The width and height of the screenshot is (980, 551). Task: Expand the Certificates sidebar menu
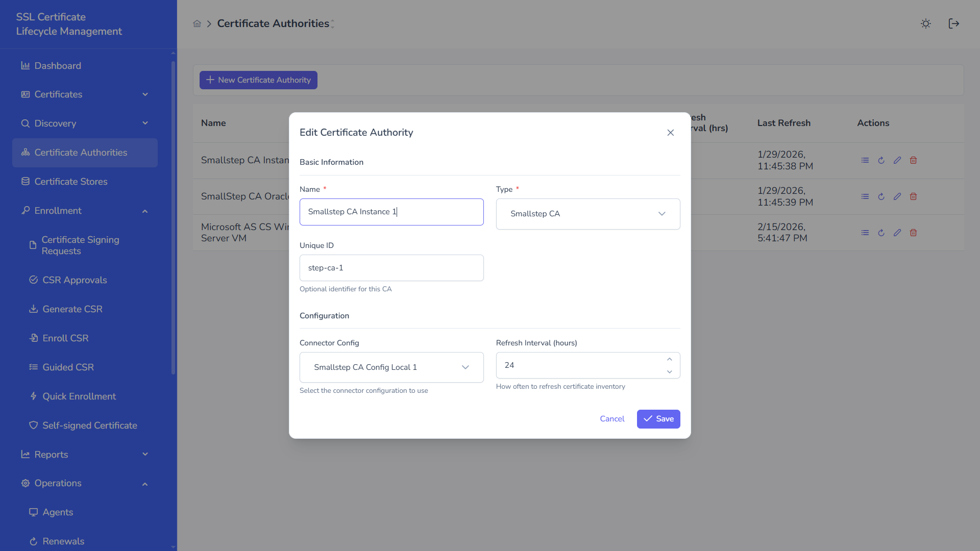[x=85, y=94]
